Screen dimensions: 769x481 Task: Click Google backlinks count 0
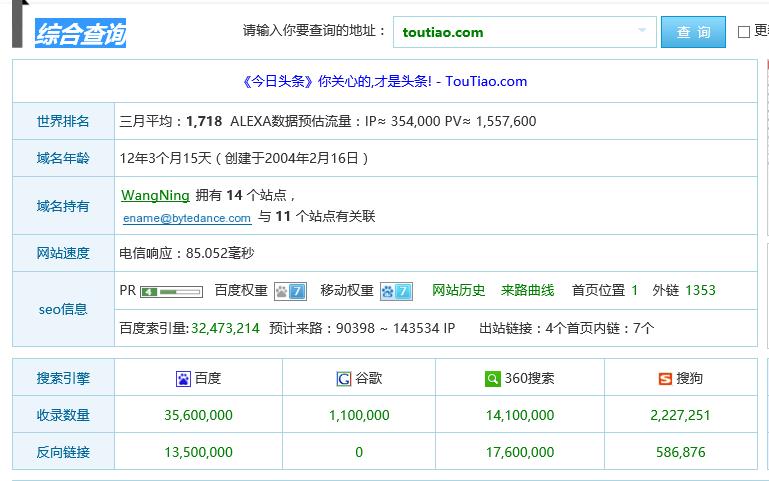pos(359,452)
